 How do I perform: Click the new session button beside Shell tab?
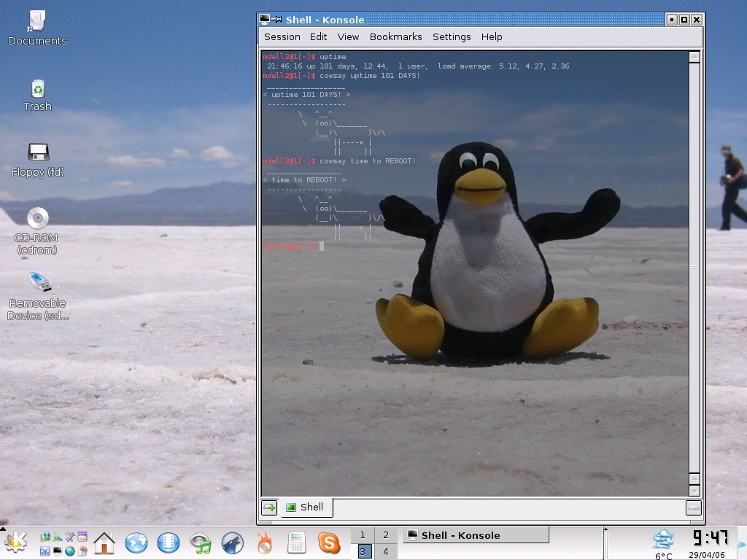coord(269,507)
